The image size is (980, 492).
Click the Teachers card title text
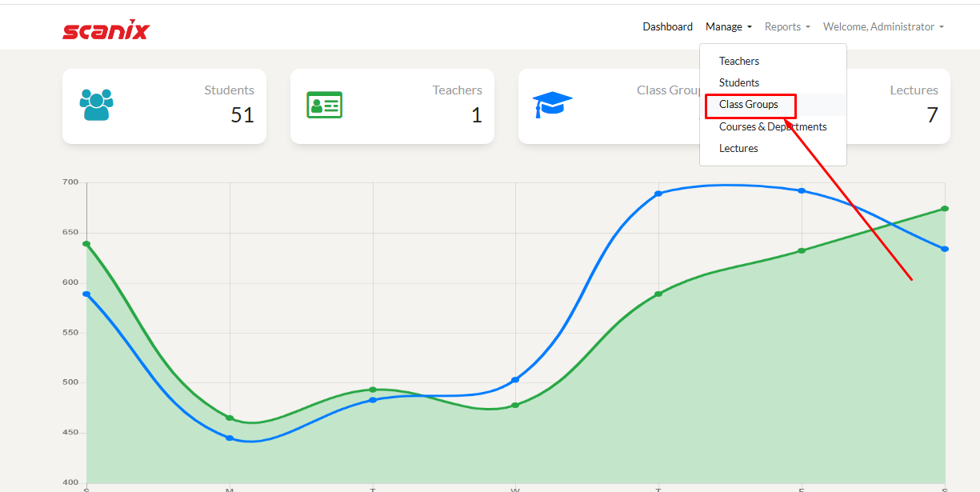tap(457, 90)
